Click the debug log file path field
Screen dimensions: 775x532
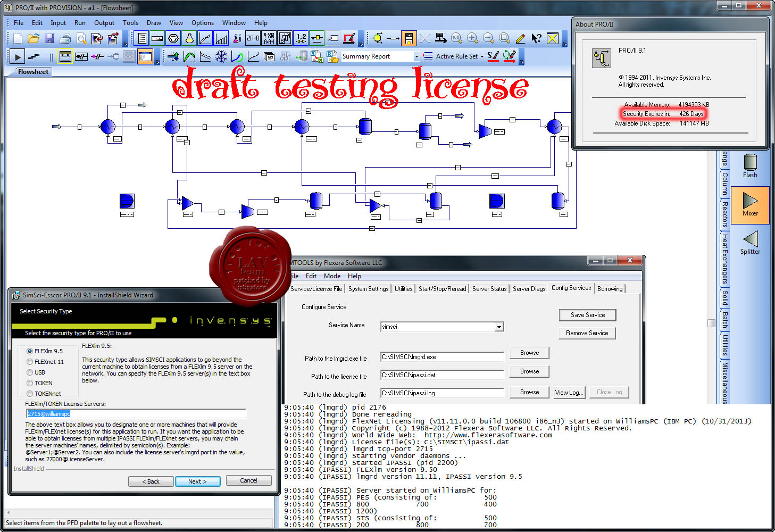(442, 393)
